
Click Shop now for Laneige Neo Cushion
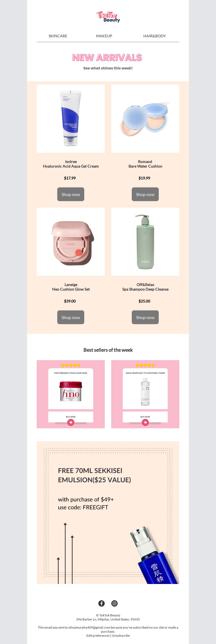[71, 317]
